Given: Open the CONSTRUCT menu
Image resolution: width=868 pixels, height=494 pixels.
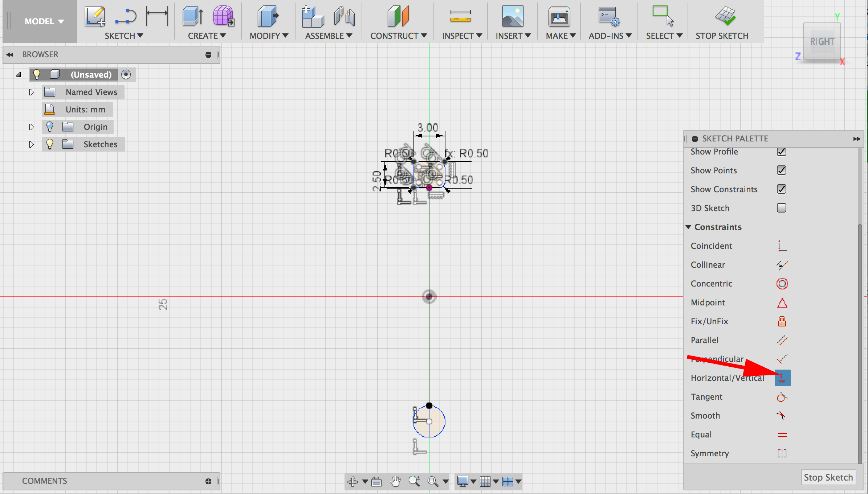Looking at the screenshot, I should (399, 36).
